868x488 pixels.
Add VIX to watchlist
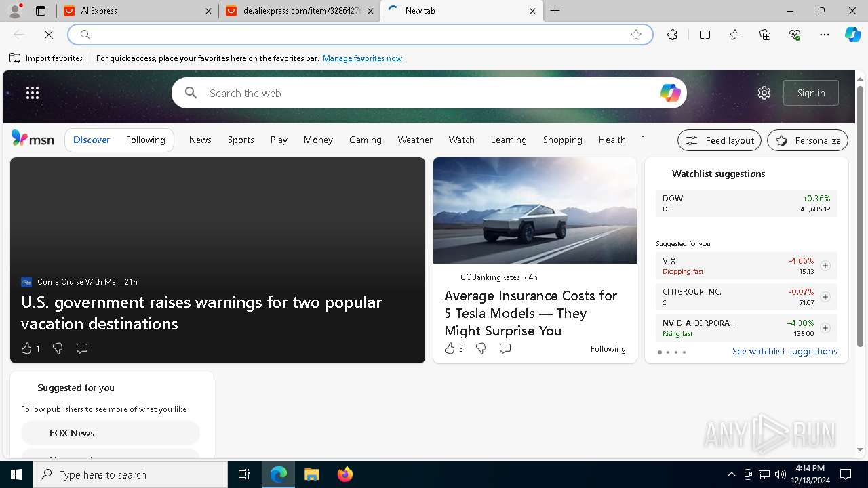[825, 266]
